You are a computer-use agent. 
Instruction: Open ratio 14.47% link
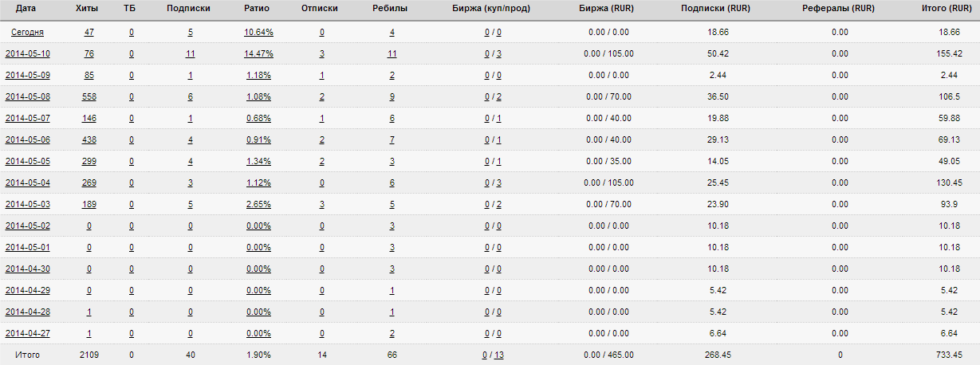pyautogui.click(x=258, y=54)
